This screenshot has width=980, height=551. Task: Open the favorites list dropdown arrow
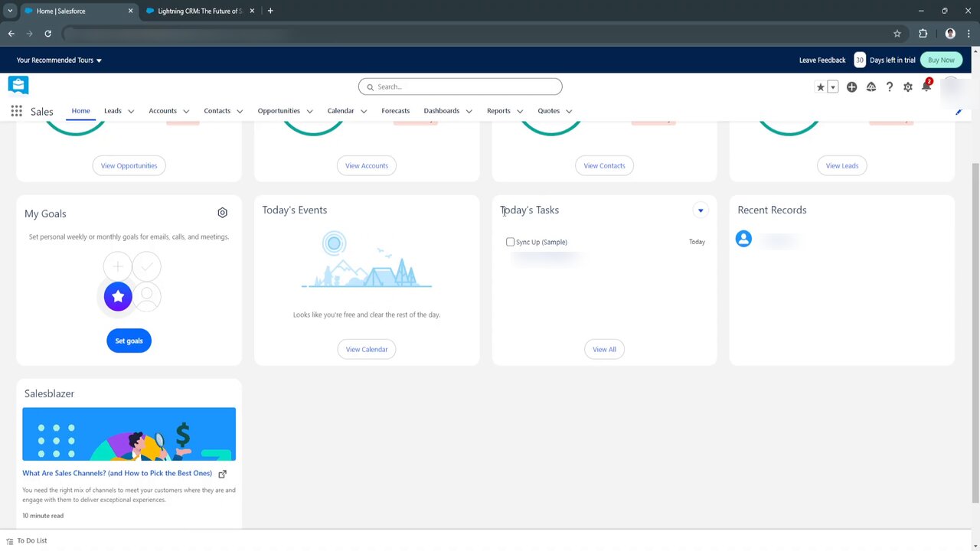pos(833,87)
